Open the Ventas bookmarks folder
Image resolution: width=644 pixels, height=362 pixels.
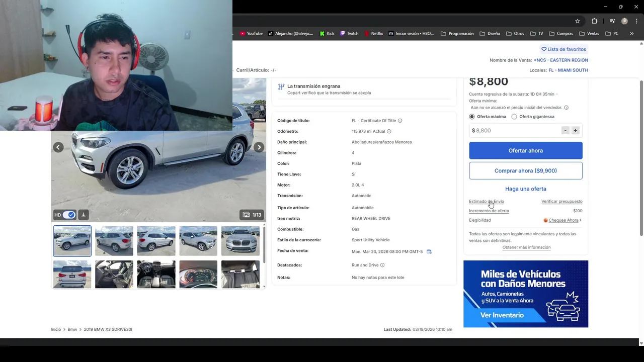click(589, 34)
